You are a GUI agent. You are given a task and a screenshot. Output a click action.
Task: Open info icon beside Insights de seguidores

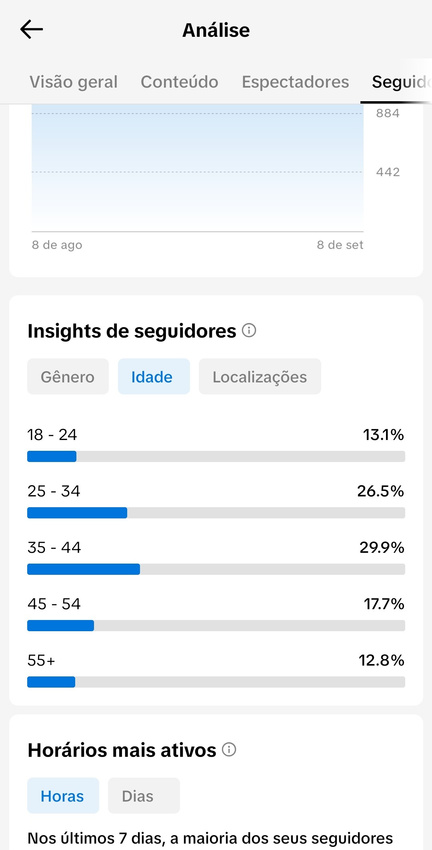tap(249, 330)
